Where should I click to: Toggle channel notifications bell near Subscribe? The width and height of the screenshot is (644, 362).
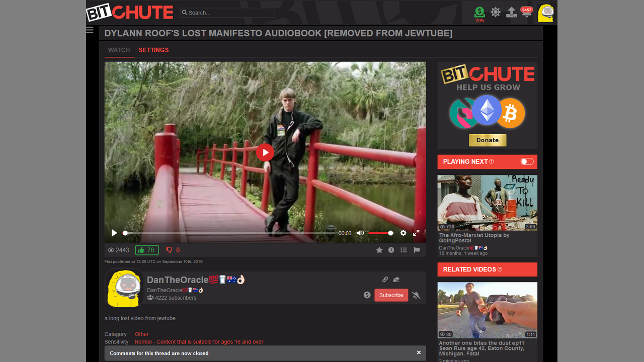click(x=416, y=295)
